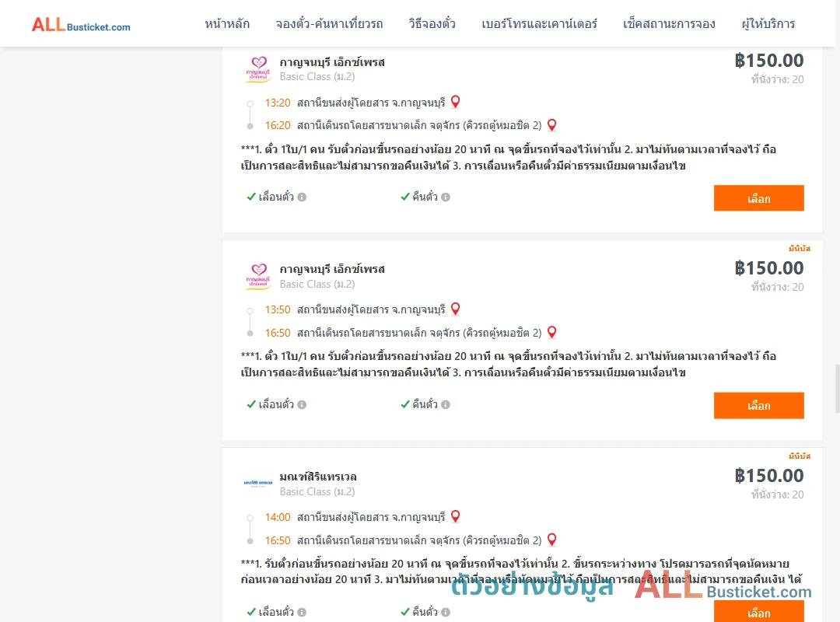
Task: Select the 13:20 trip with the เลือก button
Action: click(758, 198)
